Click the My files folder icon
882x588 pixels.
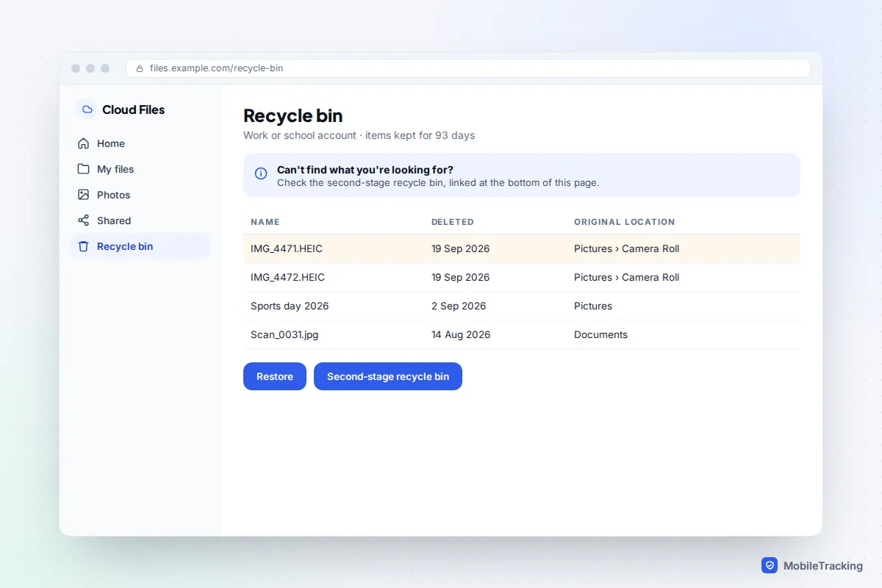(x=83, y=169)
